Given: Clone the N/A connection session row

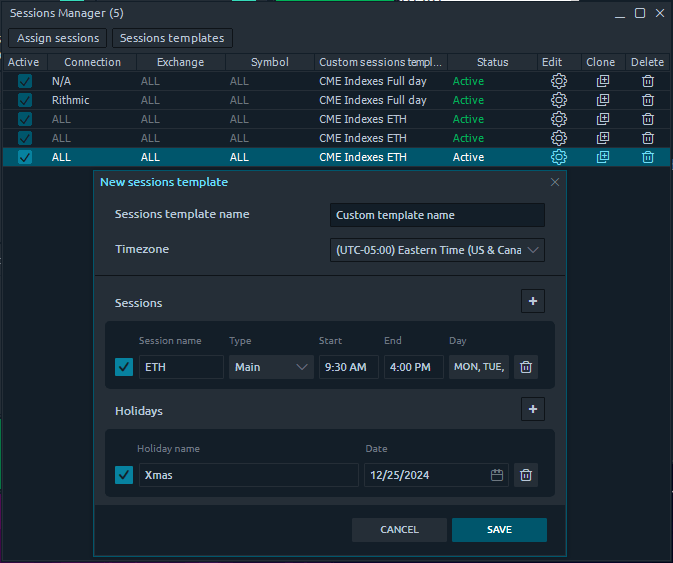Looking at the screenshot, I should (602, 81).
